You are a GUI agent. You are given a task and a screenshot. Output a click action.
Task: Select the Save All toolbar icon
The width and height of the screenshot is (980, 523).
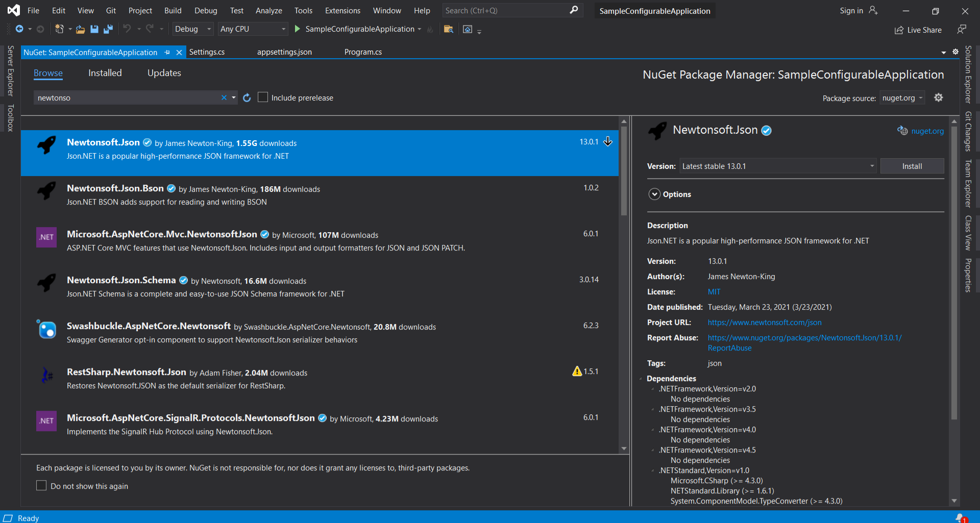108,29
